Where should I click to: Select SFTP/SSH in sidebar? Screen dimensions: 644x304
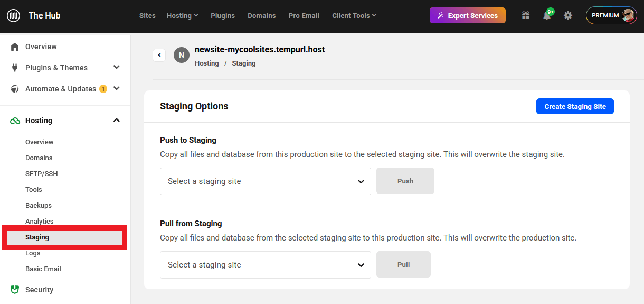(41, 173)
